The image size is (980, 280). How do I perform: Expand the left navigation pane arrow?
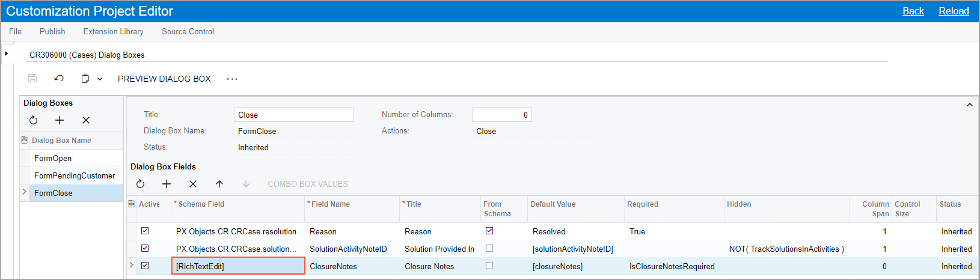[x=7, y=53]
